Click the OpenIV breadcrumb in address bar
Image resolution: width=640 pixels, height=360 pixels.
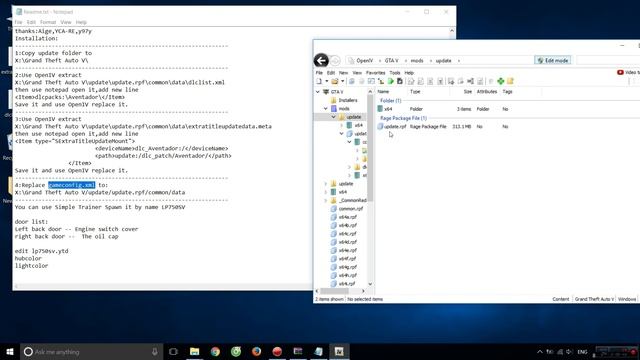[x=364, y=60]
